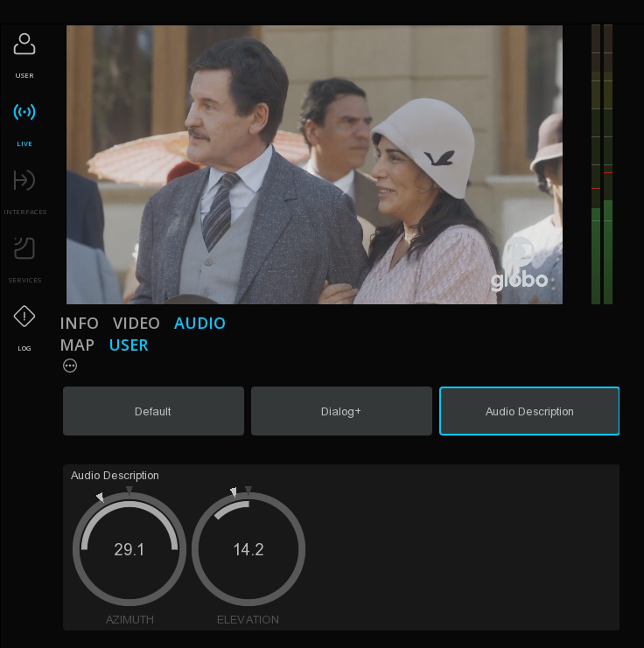Click the live video preview
Screen dimensions: 644x648
coord(314,165)
